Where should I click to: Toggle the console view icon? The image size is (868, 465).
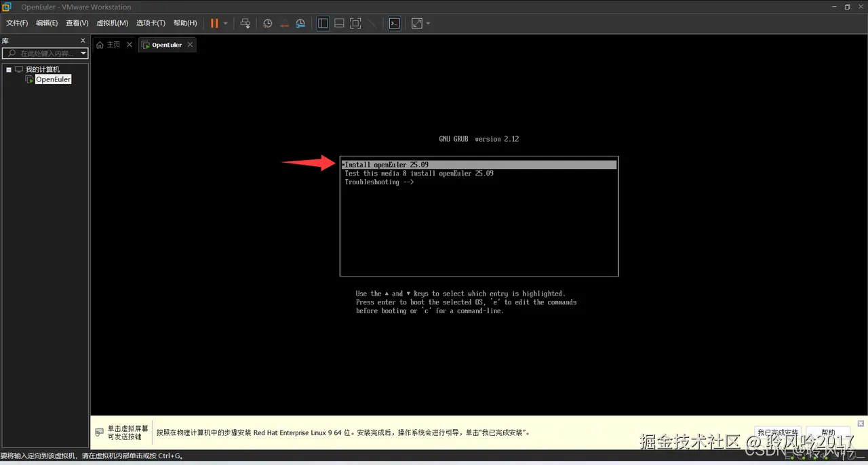coord(394,23)
